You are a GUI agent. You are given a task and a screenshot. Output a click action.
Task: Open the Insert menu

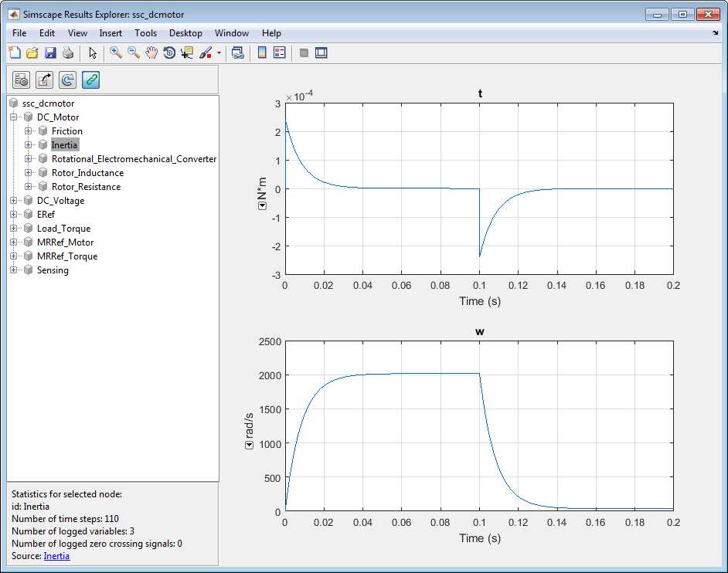pos(111,33)
